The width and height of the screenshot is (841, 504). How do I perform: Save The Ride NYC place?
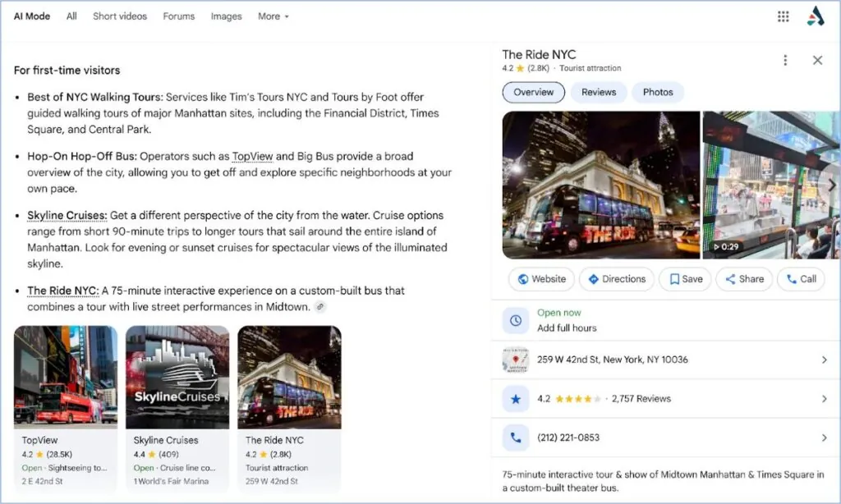[686, 279]
